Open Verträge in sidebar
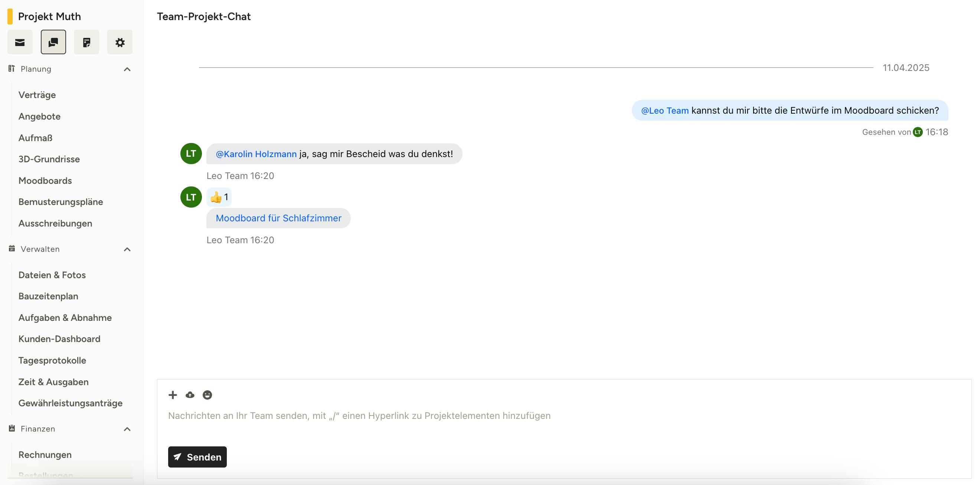Screen dimensions: 980x485 [x=37, y=95]
